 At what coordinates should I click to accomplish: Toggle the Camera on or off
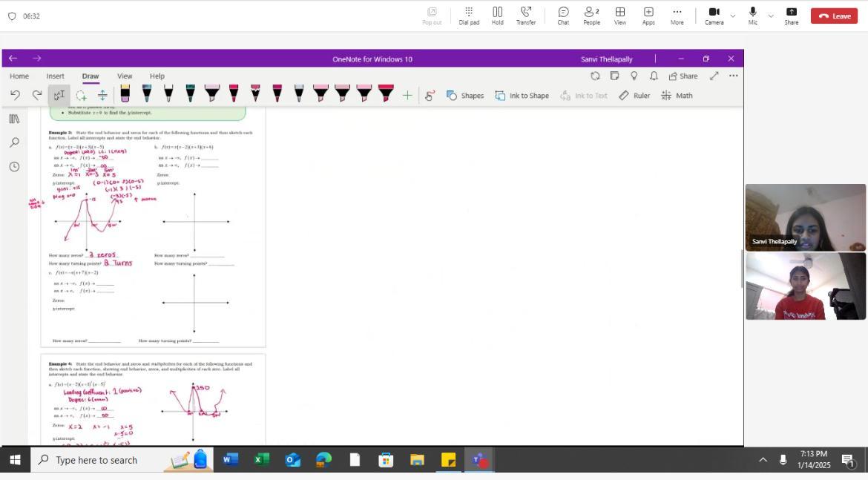[714, 16]
